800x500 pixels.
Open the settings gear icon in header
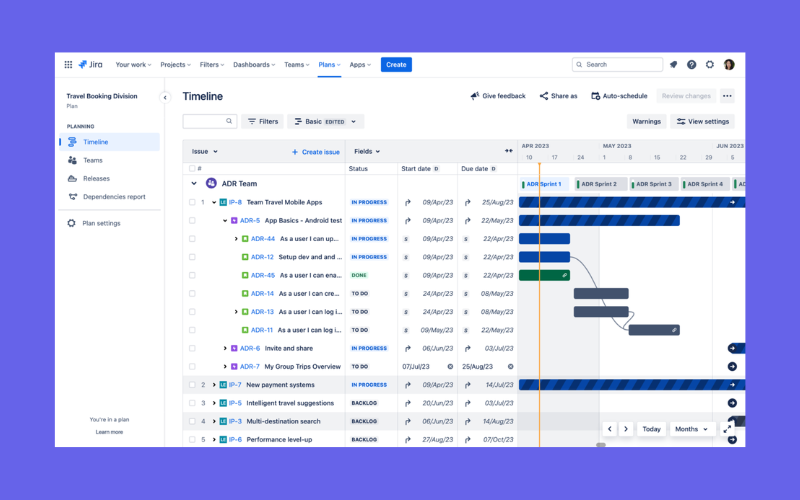tap(710, 65)
